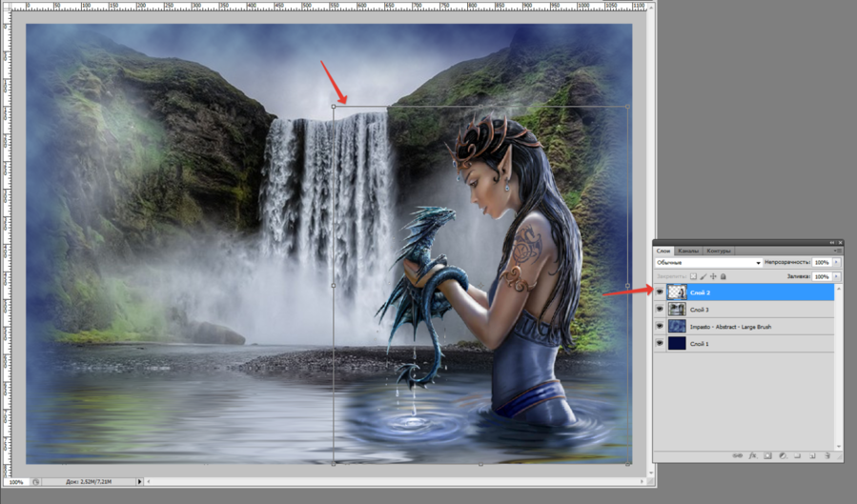Viewport: 857px width, 504px height.
Task: Click the Непрозрачность 100% value field
Action: pyautogui.click(x=822, y=263)
